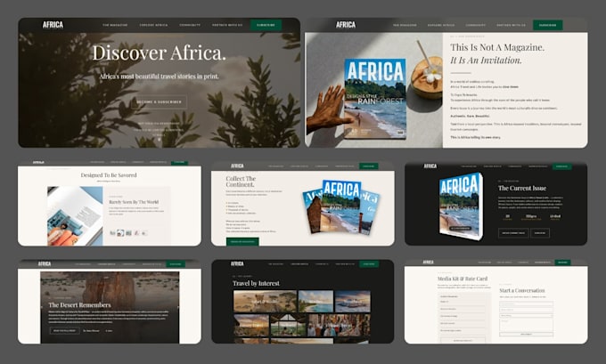Open the tent-view tile in Travel by Interest
This screenshot has height=364, width=606.
(x=289, y=325)
